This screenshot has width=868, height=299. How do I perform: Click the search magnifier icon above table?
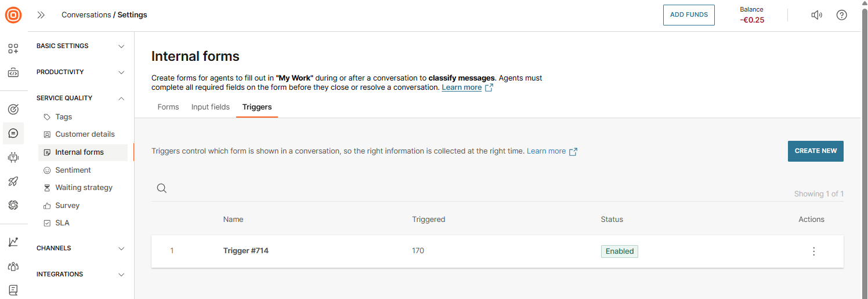click(162, 188)
